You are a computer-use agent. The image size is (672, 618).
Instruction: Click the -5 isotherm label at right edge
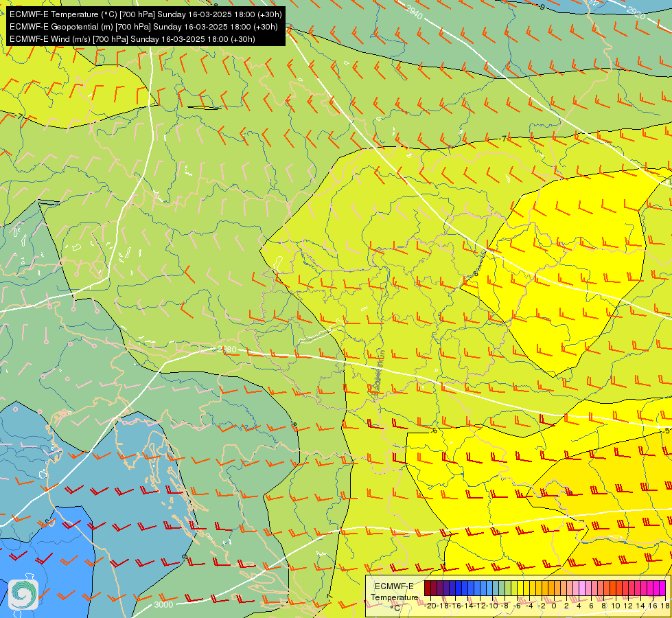click(666, 430)
